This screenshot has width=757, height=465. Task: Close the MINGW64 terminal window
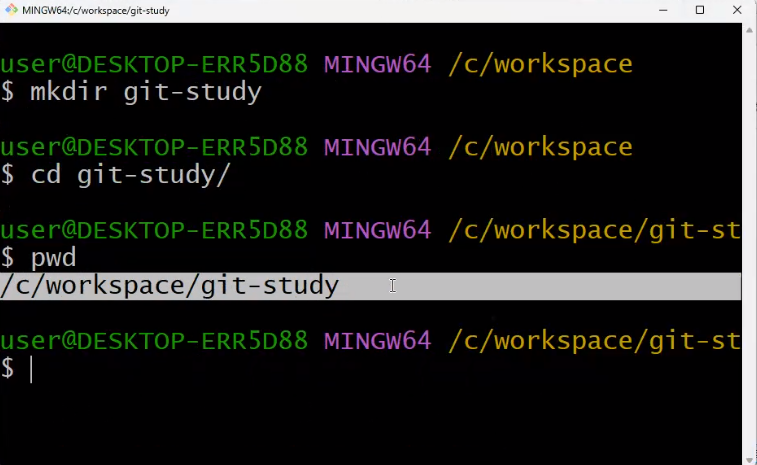coord(737,10)
